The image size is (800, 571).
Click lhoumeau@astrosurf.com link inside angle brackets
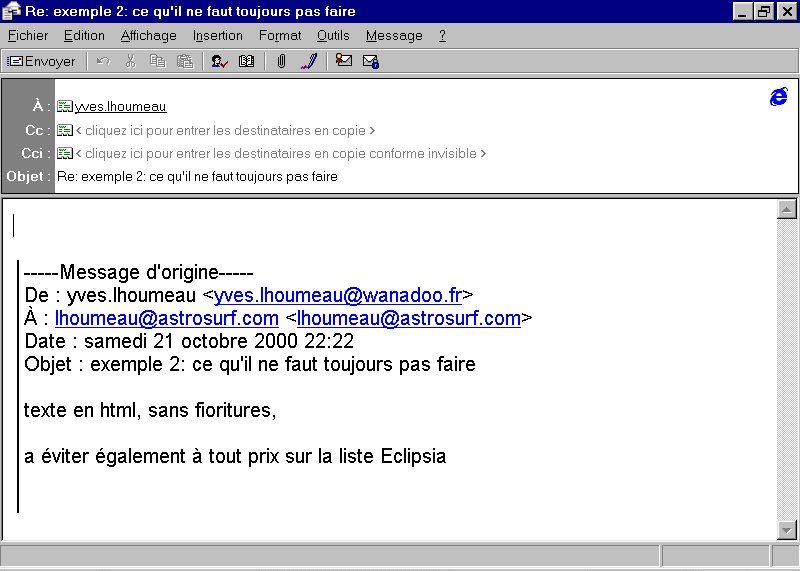point(409,318)
